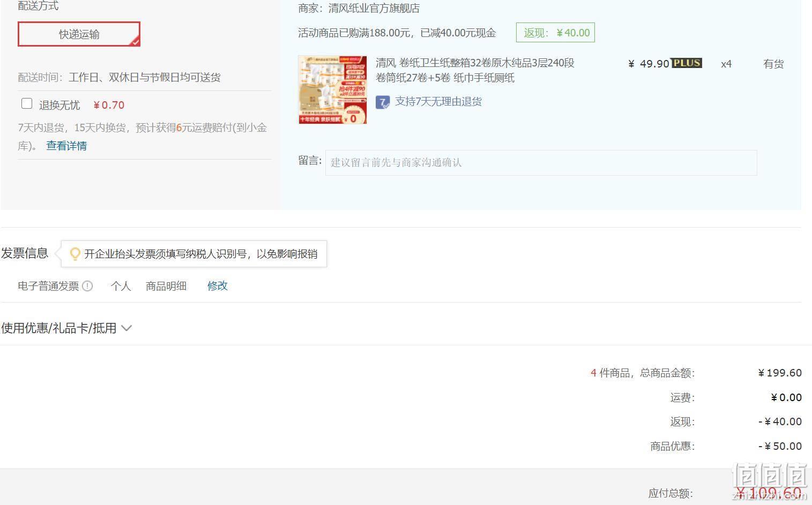This screenshot has width=812, height=505.
Task: Click the PLUS member price badge
Action: coord(687,63)
